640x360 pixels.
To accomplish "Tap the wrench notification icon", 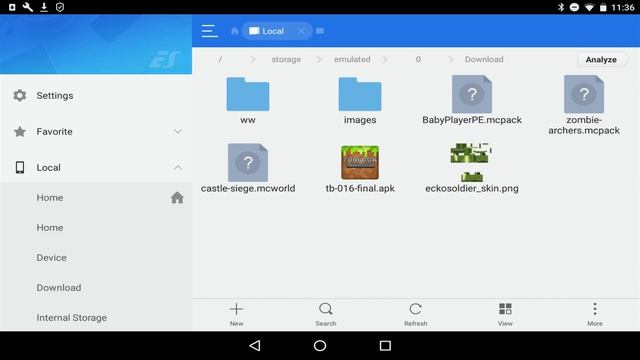I will [28, 7].
